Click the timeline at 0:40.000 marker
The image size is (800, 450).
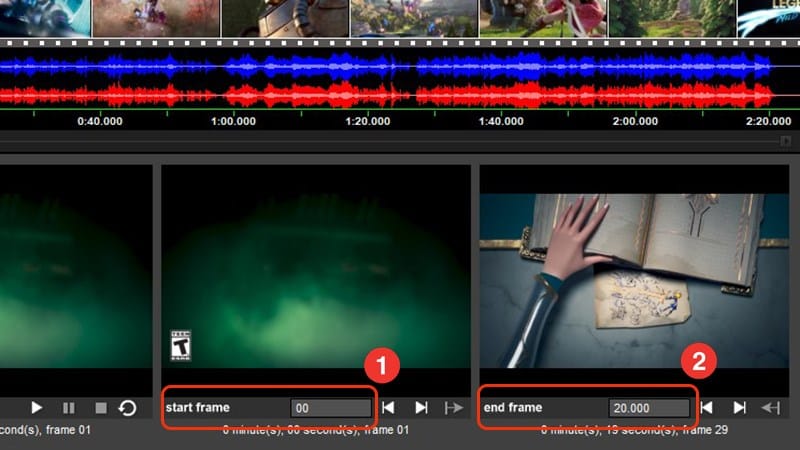point(100,121)
